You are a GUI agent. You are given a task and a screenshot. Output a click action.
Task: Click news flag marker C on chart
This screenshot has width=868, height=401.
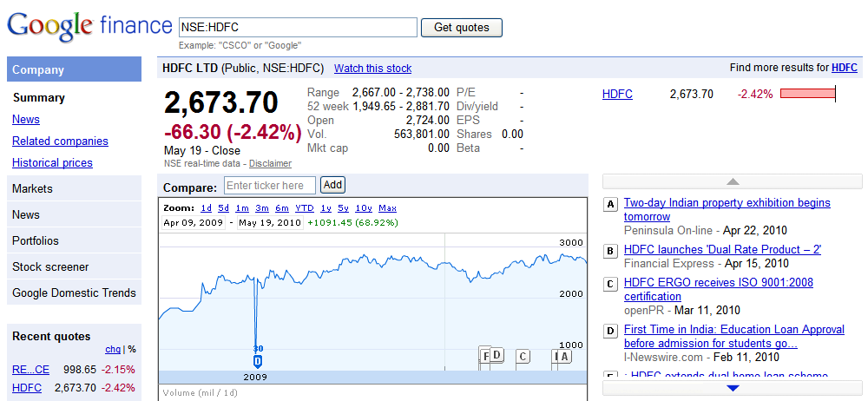523,356
